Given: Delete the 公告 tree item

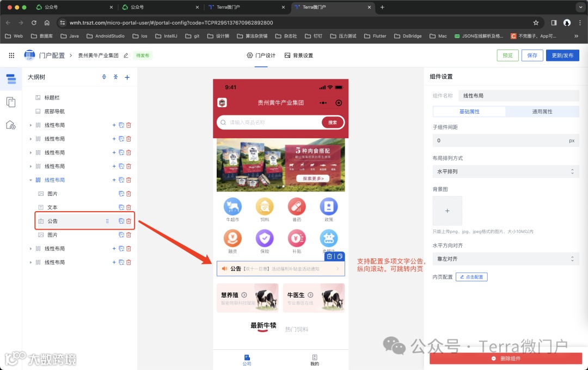Looking at the screenshot, I should [128, 221].
